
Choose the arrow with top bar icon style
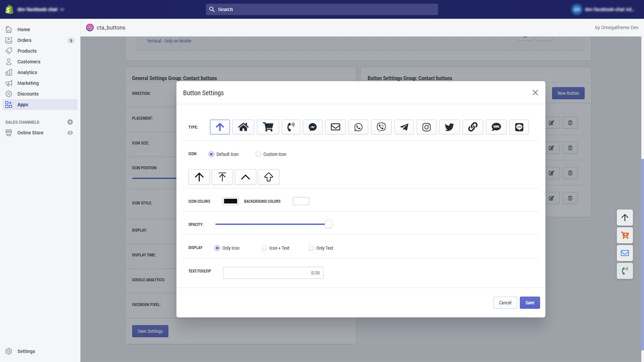222,177
